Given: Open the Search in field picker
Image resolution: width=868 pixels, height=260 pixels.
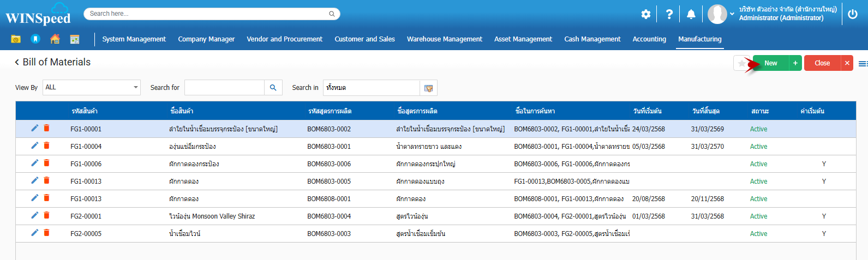Looking at the screenshot, I should [x=428, y=88].
